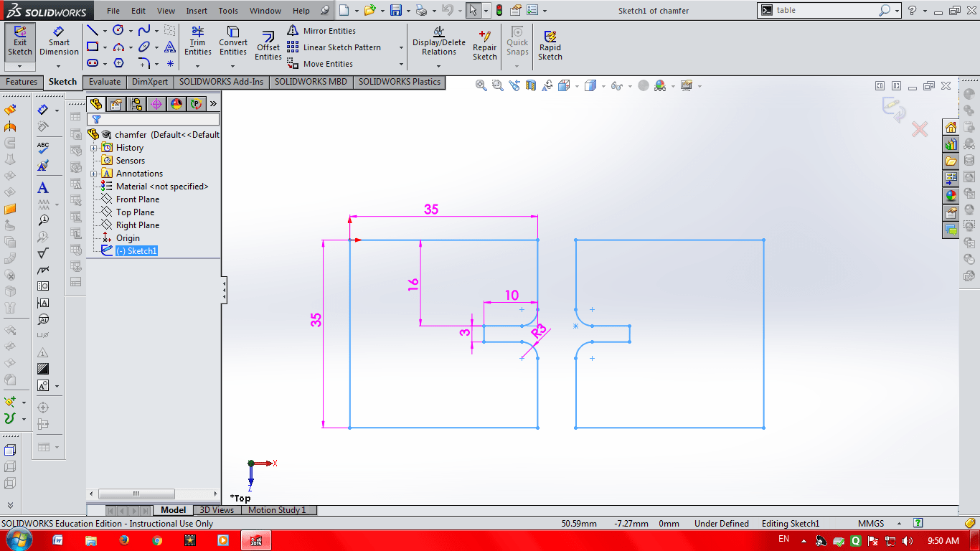This screenshot has width=980, height=551.
Task: Click the Rebuild traffic light icon
Action: 499,11
